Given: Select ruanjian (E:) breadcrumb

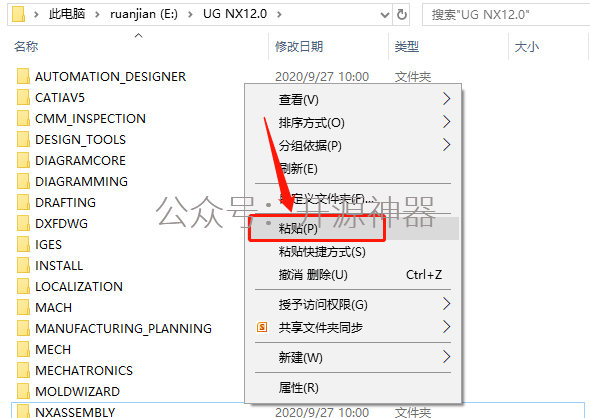Looking at the screenshot, I should 144,14.
